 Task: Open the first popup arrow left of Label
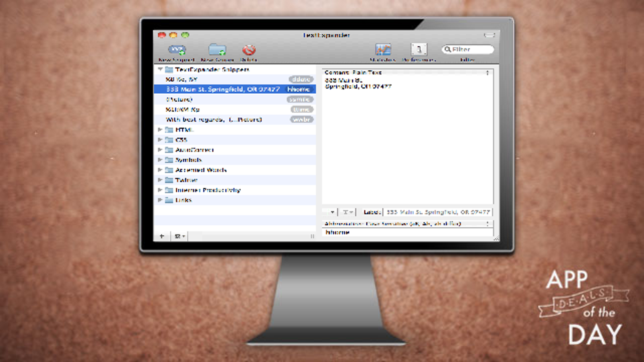(330, 212)
